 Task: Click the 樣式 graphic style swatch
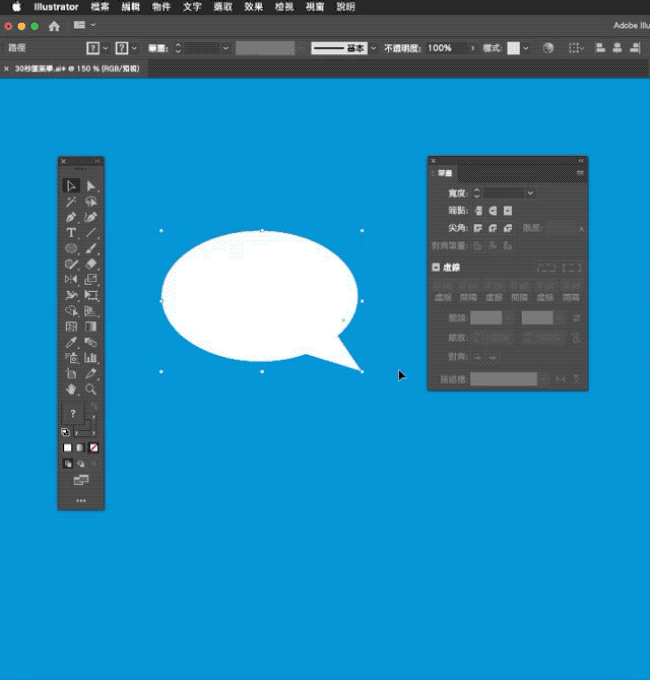(514, 48)
